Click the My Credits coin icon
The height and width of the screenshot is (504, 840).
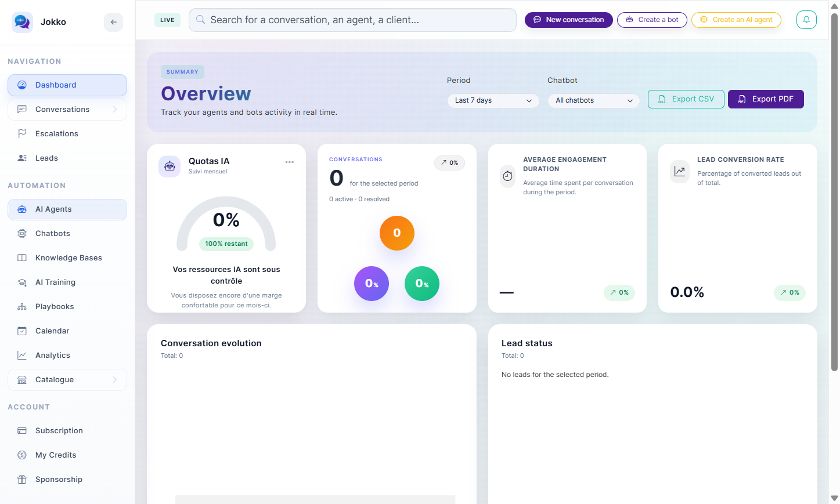(22, 455)
